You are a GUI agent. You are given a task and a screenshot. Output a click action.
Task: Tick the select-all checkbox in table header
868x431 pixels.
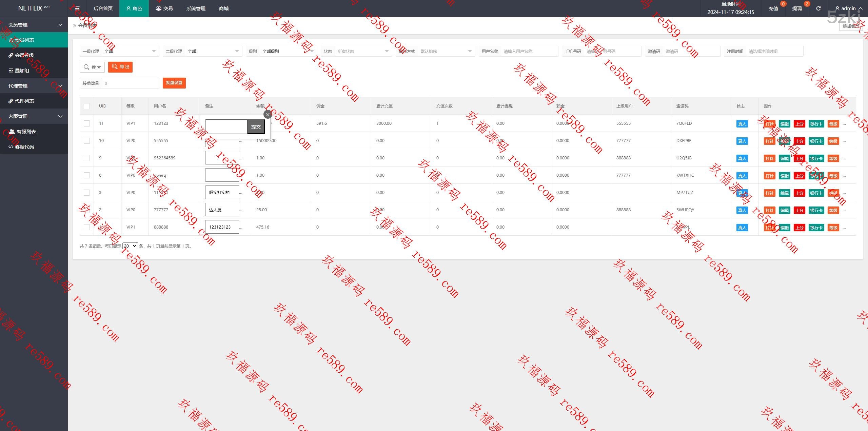click(87, 106)
